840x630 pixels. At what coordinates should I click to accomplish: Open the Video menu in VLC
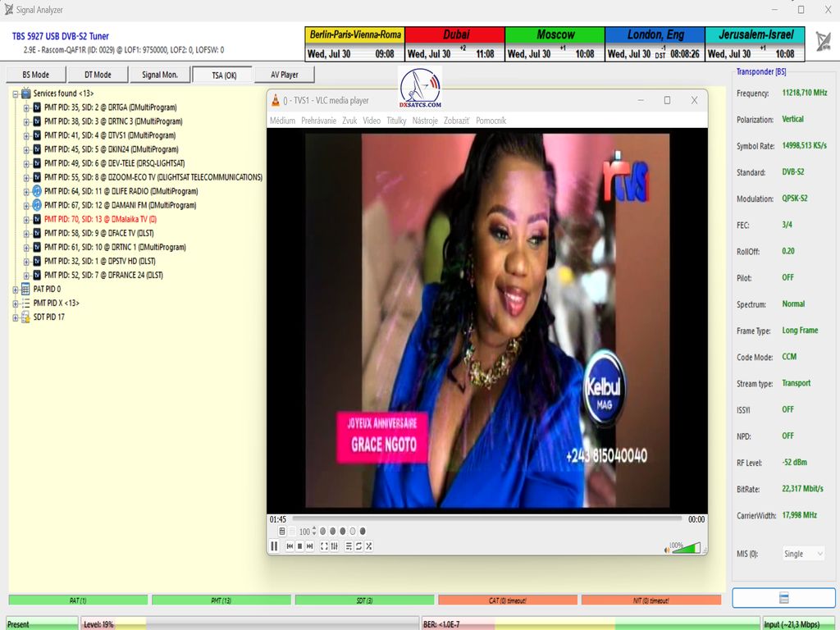[x=372, y=121]
